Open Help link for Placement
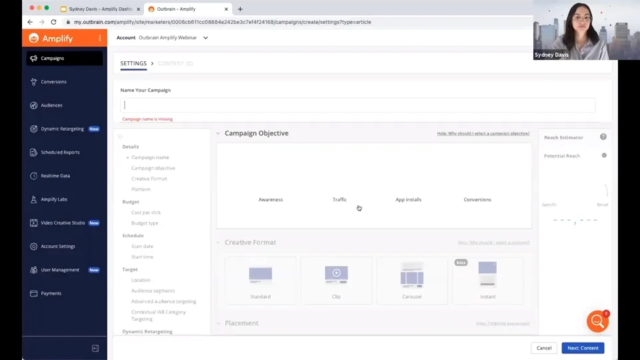Viewport: 640px width, 360px height. tap(503, 324)
